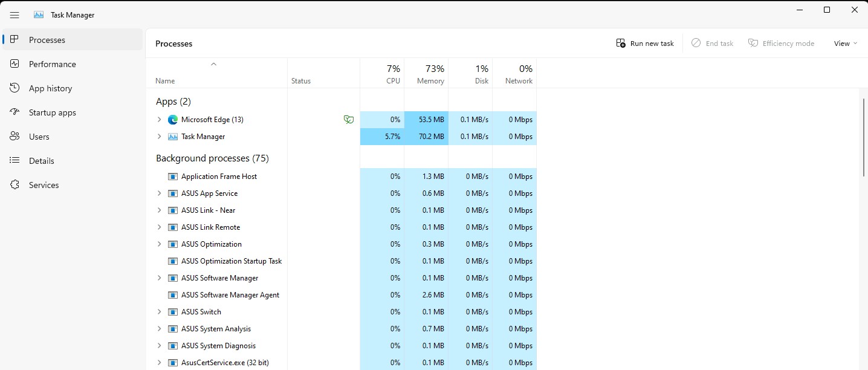Expand the ASUS Optimization row

(160, 244)
